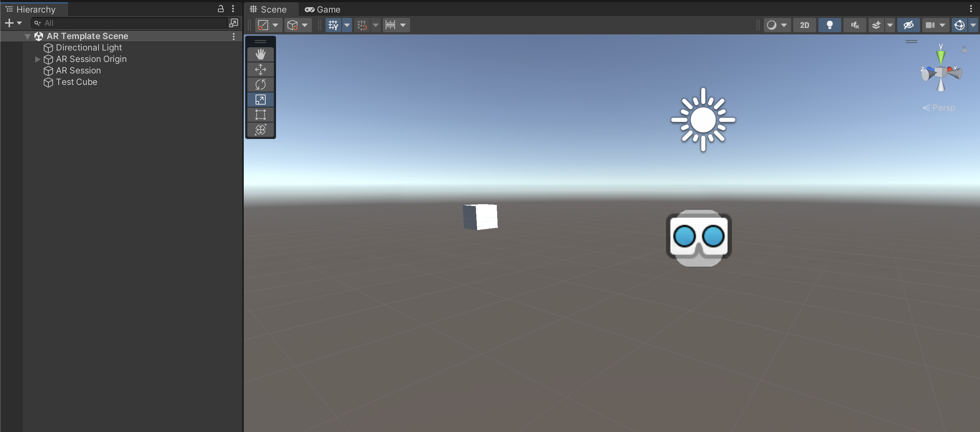Select the Move tool
Image resolution: width=980 pixels, height=432 pixels.
[x=260, y=69]
